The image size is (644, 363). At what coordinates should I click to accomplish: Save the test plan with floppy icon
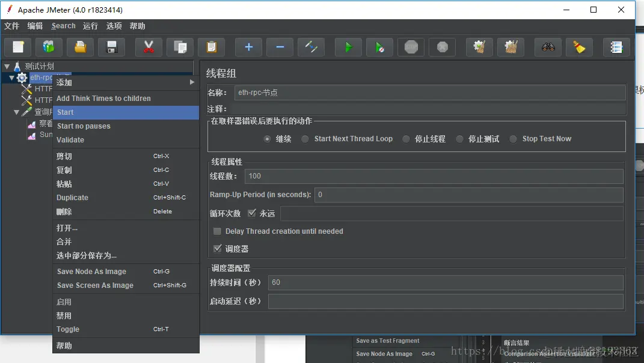111,47
